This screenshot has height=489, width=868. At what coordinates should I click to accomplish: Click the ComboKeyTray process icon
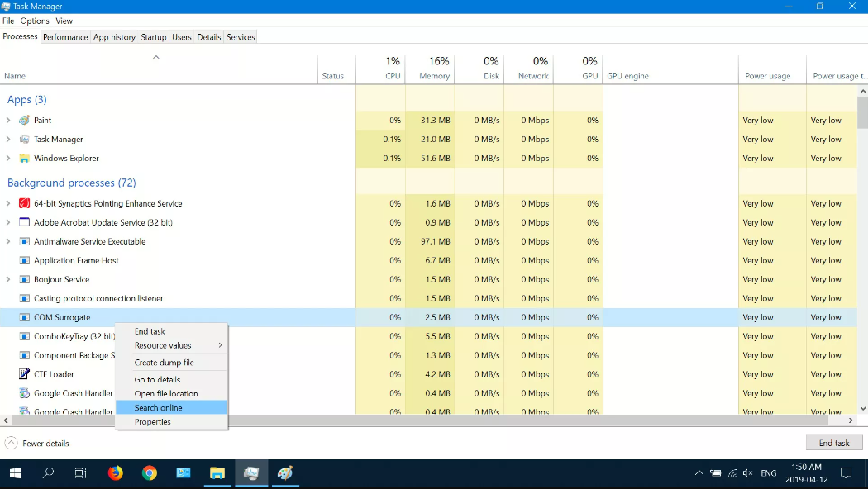24,336
